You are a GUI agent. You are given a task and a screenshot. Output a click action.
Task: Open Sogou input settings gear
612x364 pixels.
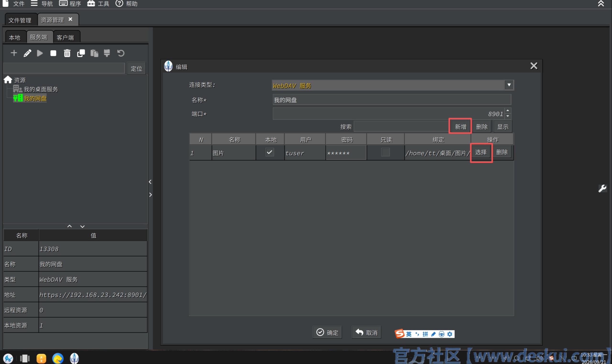click(450, 334)
